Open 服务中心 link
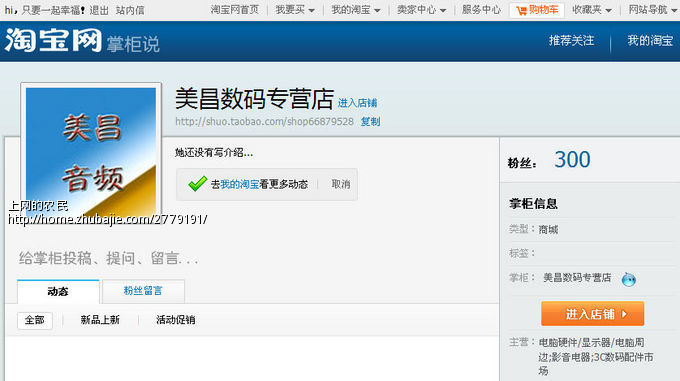The height and width of the screenshot is (381, 680). click(x=481, y=10)
